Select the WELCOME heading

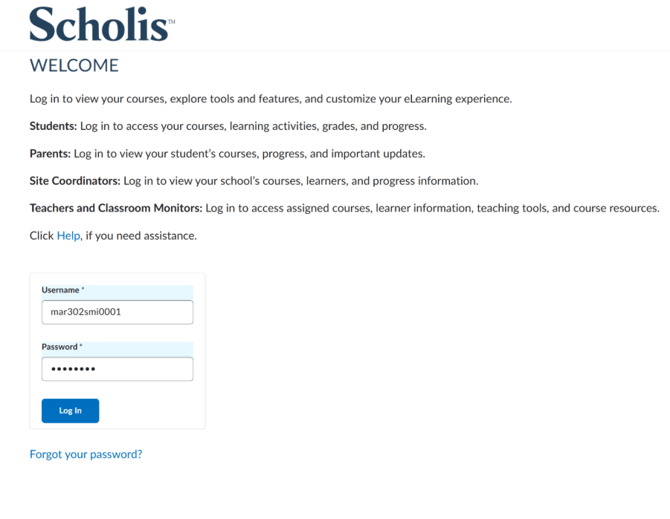coord(74,65)
